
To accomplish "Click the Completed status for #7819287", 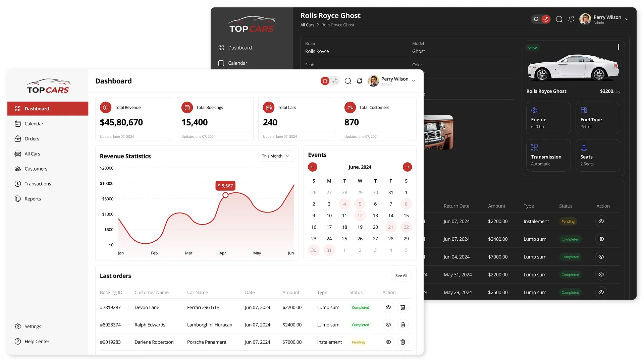I will pos(360,308).
